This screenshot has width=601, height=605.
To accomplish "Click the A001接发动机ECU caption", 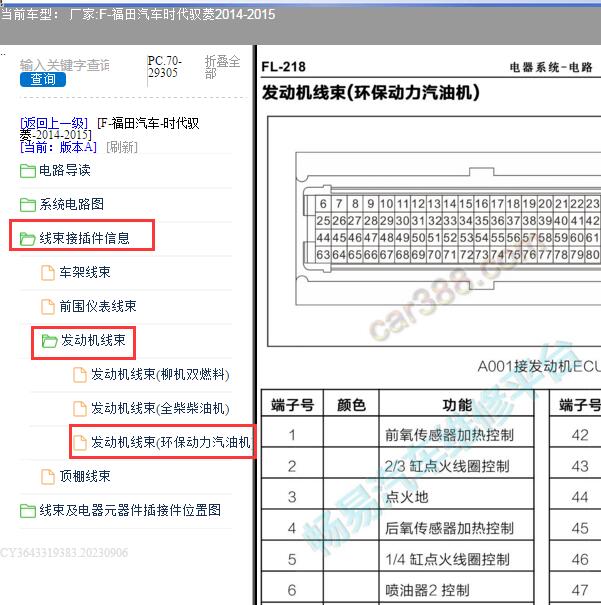I will coord(539,366).
